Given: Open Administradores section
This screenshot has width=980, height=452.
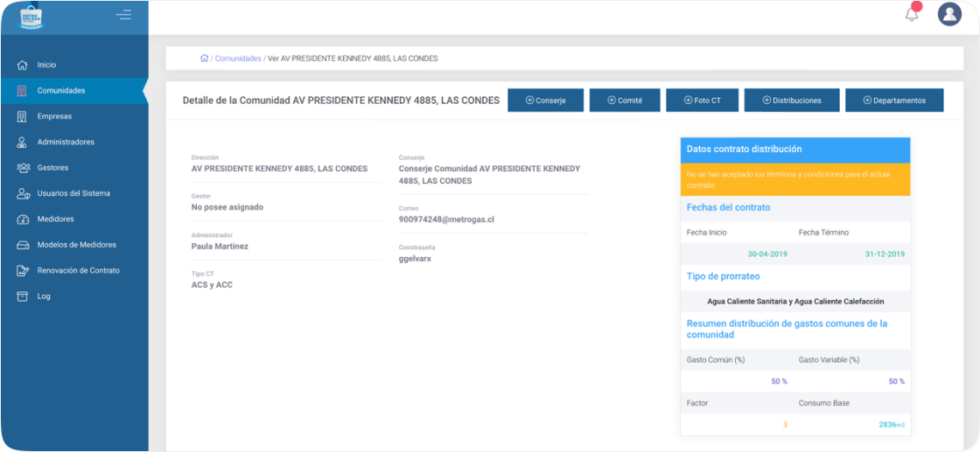Looking at the screenshot, I should 74,143.
